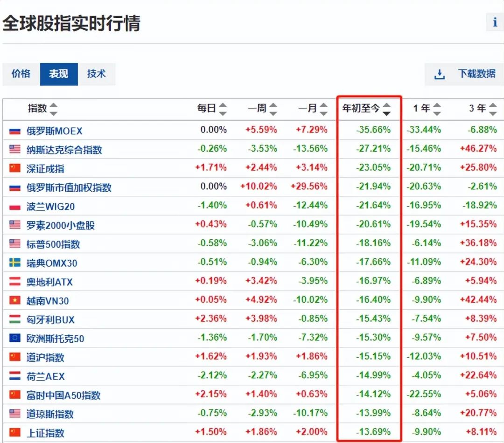The height and width of the screenshot is (443, 504).
Task: Click the Netherlands flag beside 荷兰AEX
Action: pyautogui.click(x=15, y=375)
